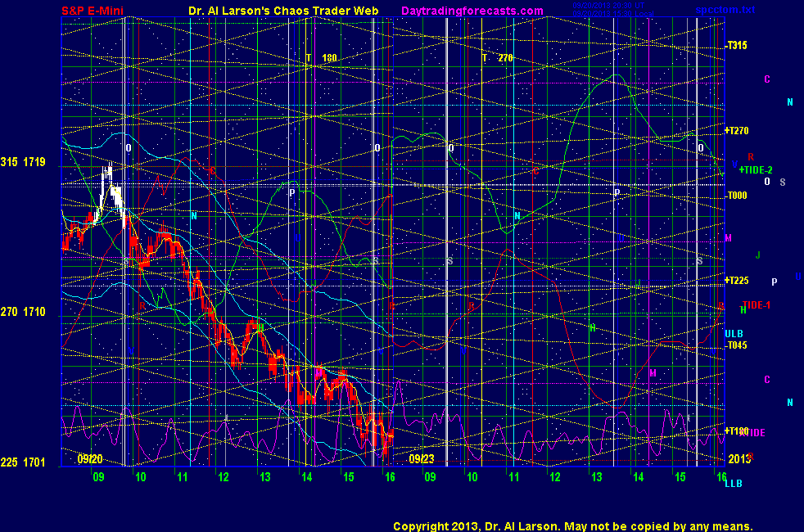Click the T 270 marker label
The width and height of the screenshot is (804, 532).
[497, 58]
